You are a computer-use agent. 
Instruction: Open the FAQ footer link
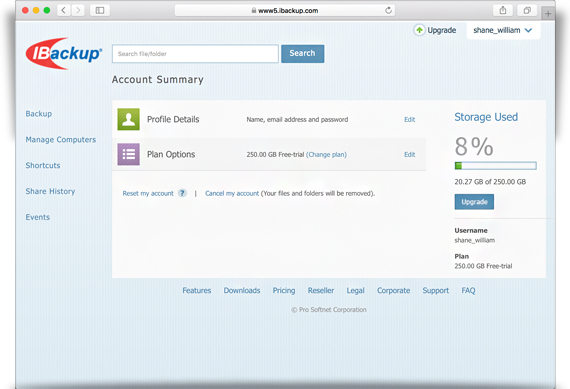coord(468,290)
